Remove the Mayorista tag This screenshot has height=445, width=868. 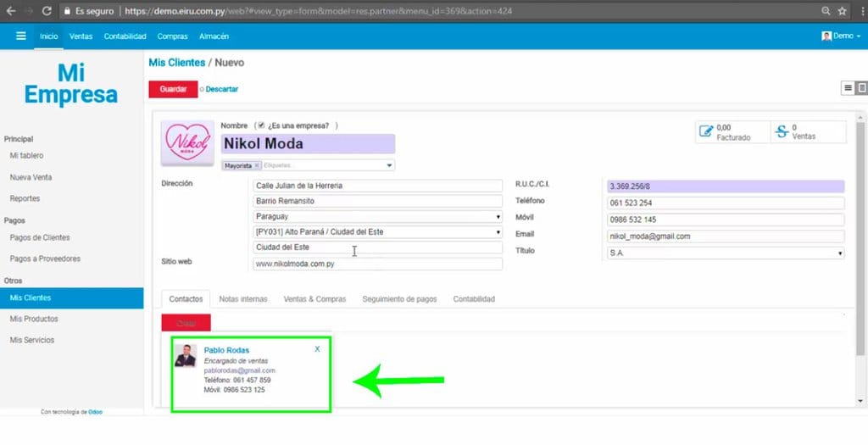pyautogui.click(x=257, y=165)
